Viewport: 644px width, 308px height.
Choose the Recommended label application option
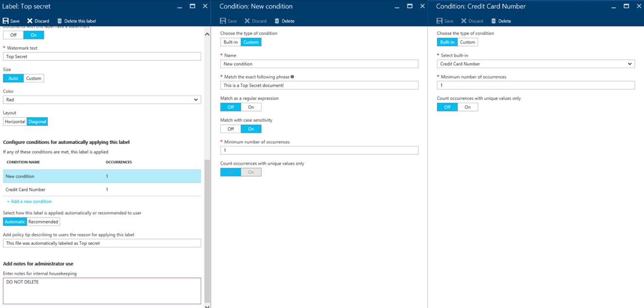43,222
